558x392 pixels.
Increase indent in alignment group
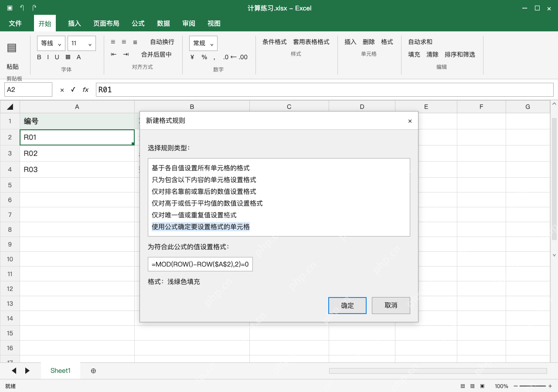point(126,54)
